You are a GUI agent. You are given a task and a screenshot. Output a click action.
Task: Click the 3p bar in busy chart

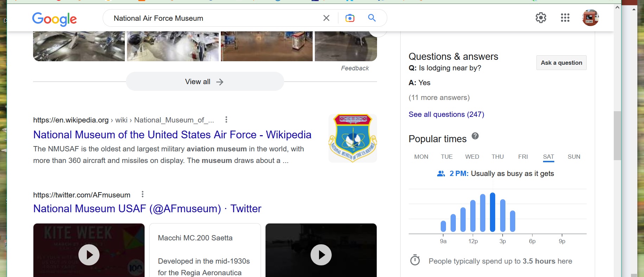click(503, 215)
